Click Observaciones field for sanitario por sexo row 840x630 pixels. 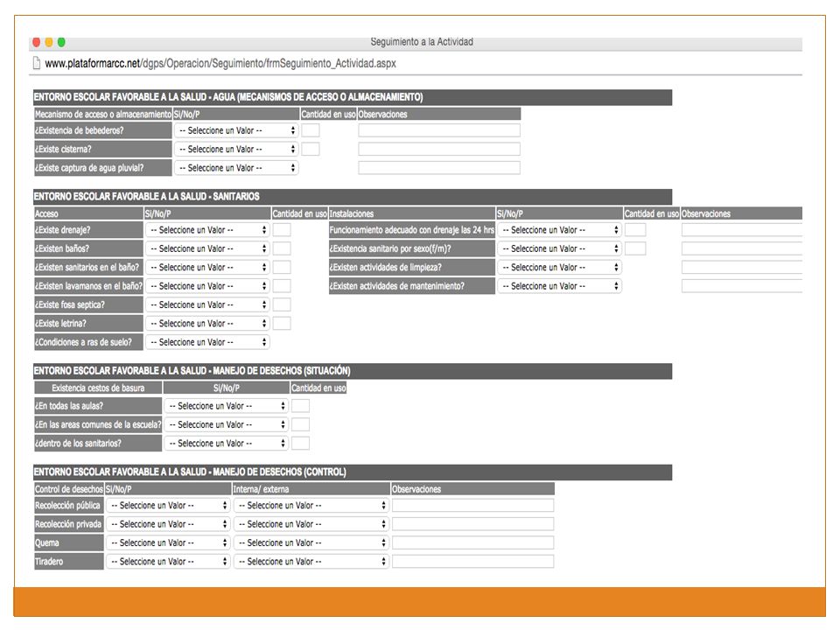pyautogui.click(x=742, y=248)
